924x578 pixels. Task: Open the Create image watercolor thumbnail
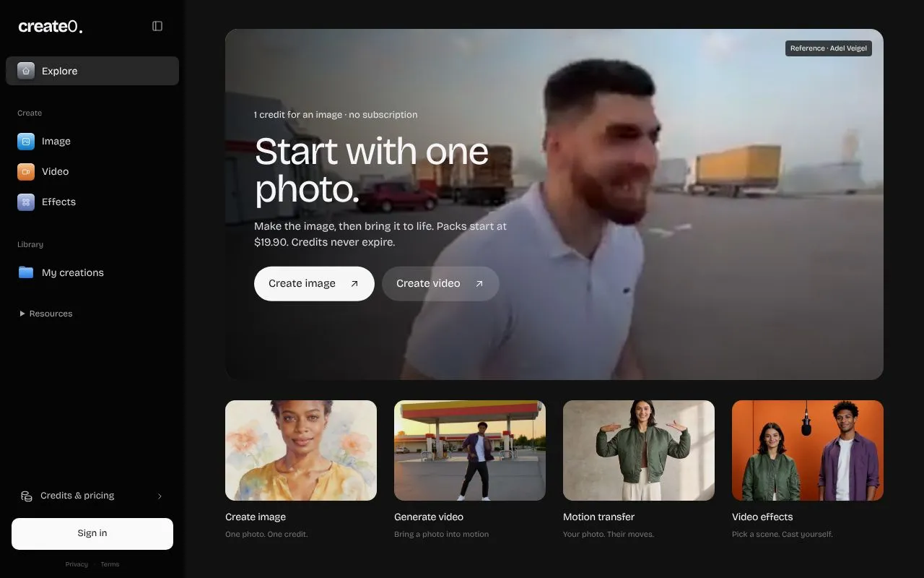point(301,451)
